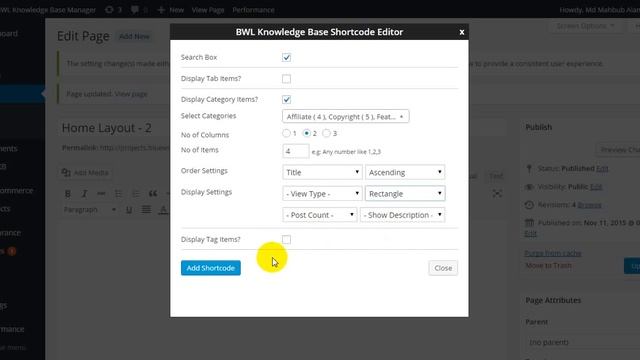The image size is (640, 360).
Task: Click the revisions clock icon
Action: pos(529,205)
